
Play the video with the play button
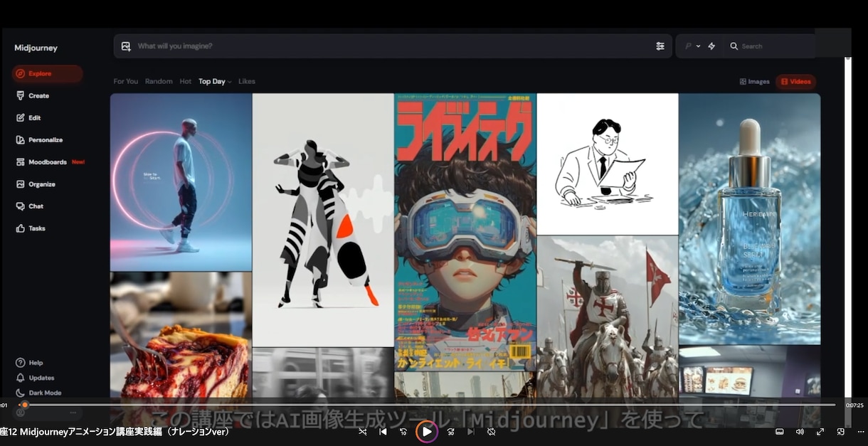pyautogui.click(x=427, y=431)
